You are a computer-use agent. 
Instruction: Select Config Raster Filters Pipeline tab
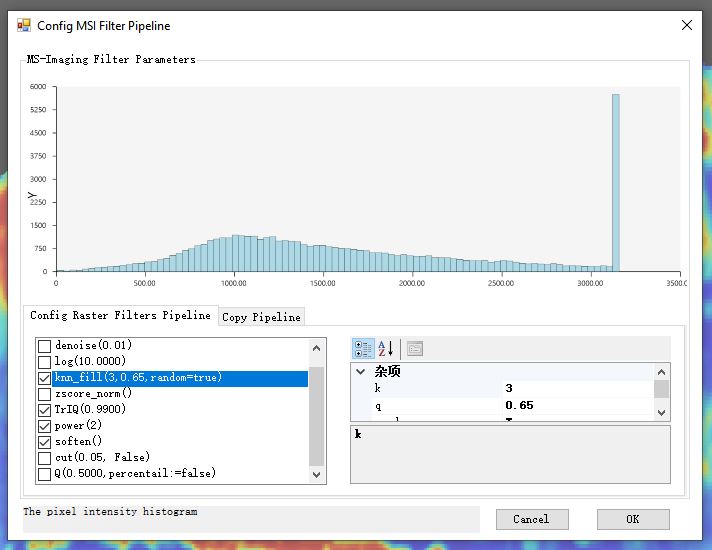point(120,315)
